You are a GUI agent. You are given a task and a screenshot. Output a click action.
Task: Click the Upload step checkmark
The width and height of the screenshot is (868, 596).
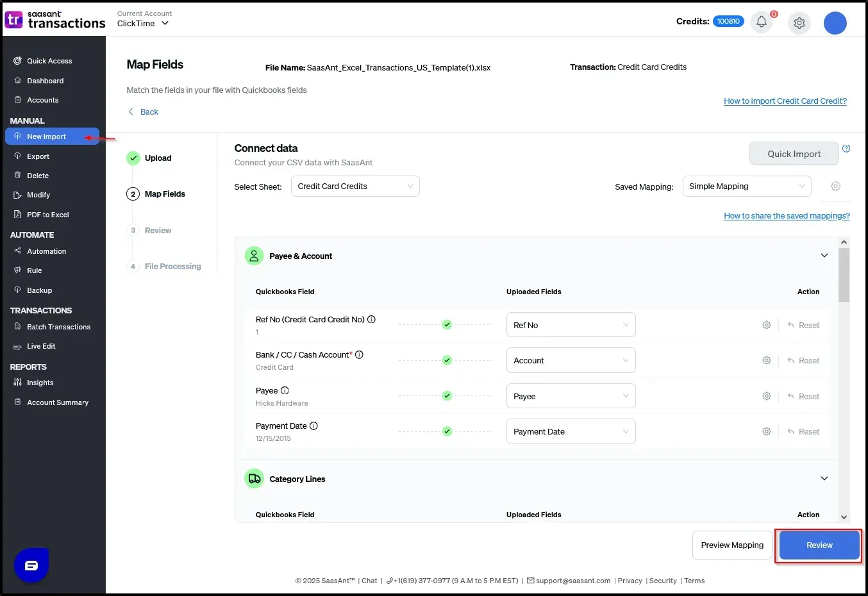(x=133, y=158)
